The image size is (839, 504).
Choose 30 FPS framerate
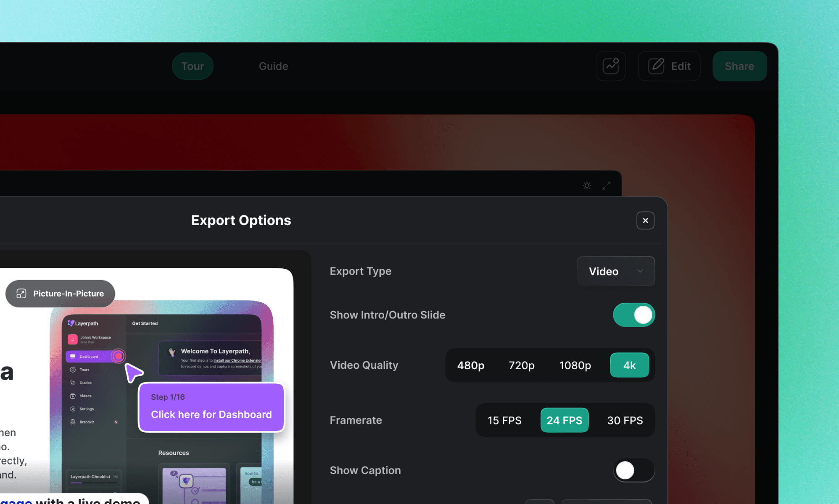(x=625, y=420)
